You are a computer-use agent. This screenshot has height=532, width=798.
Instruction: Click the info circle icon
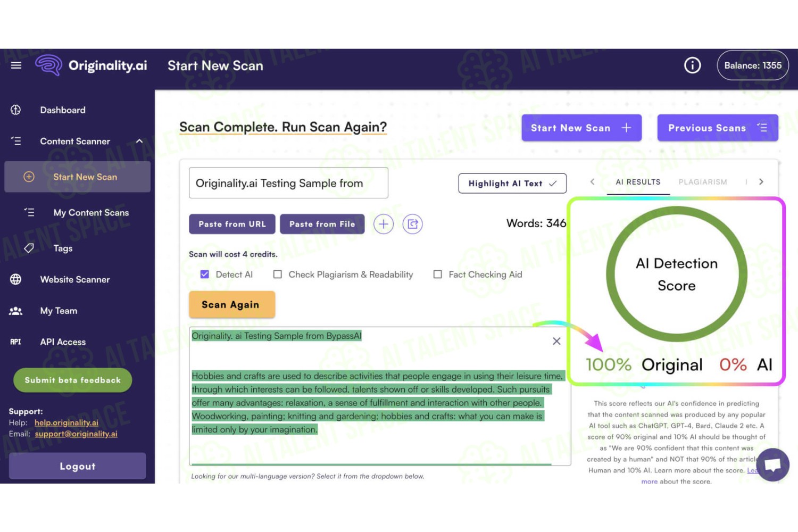pos(692,65)
